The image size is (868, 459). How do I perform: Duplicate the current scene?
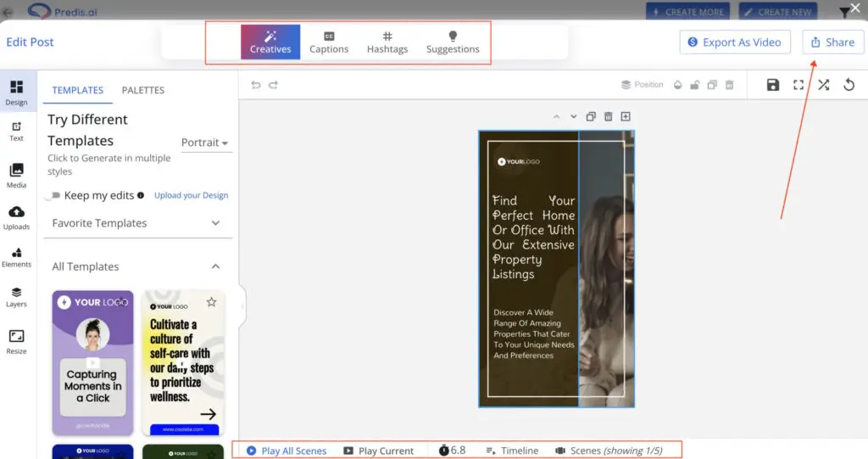(x=591, y=116)
